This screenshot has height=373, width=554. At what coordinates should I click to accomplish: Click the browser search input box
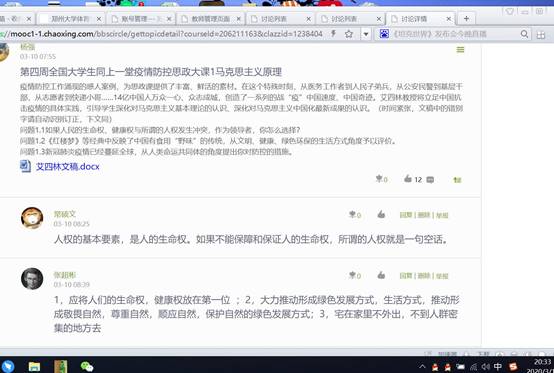(454, 34)
